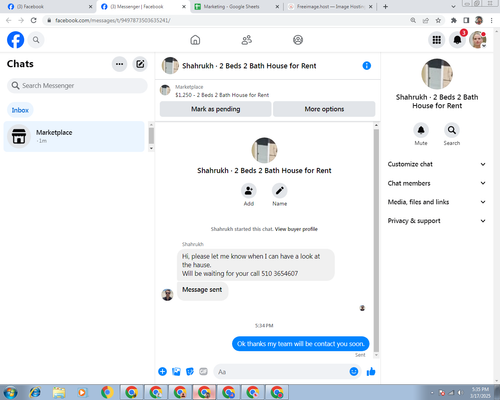Click the message with call 510 3654607
Viewport: 500px width, 400px height.
click(x=255, y=265)
